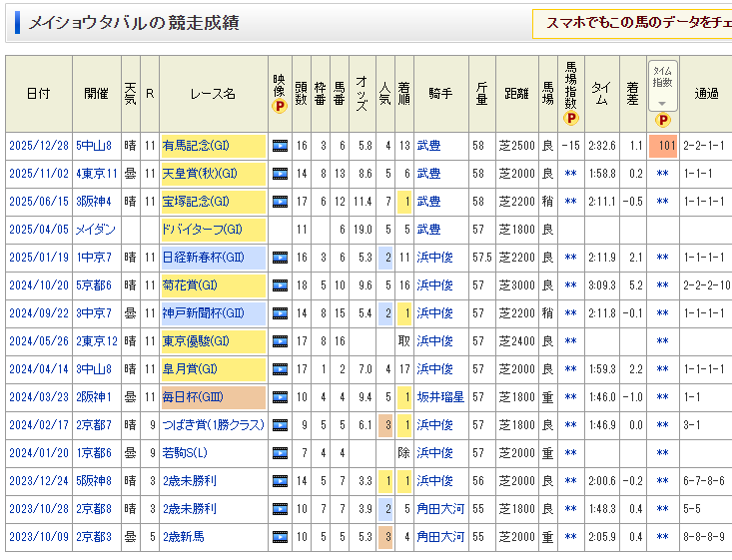Open jockey 武豊 in the 有馬記念 row
This screenshot has height=560, width=732.
[428, 146]
